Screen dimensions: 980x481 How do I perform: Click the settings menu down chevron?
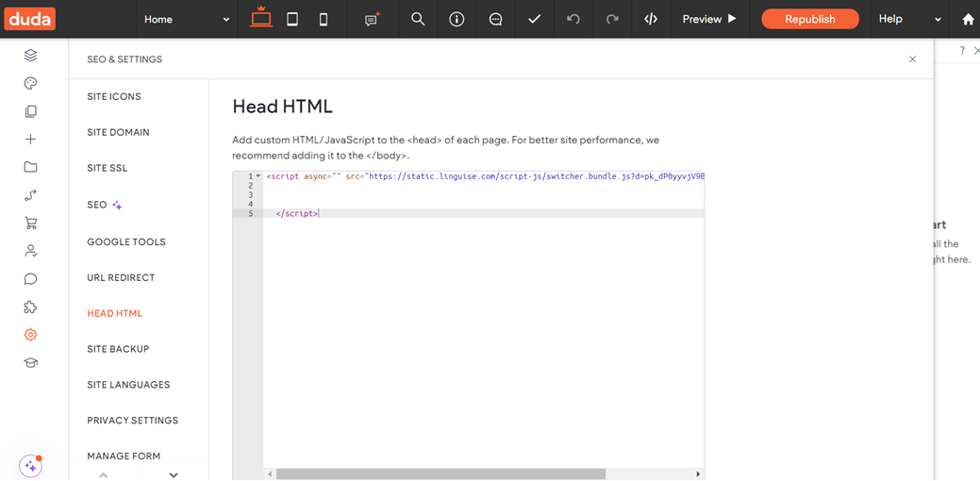click(174, 474)
